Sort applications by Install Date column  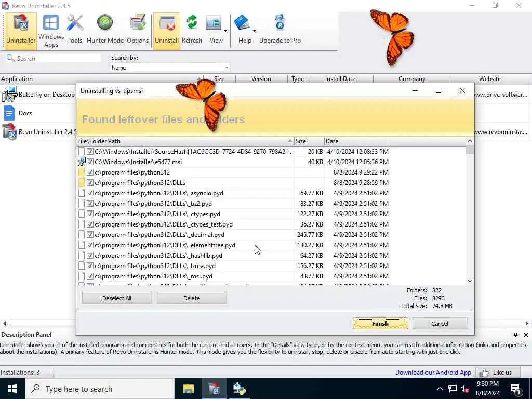pos(340,79)
